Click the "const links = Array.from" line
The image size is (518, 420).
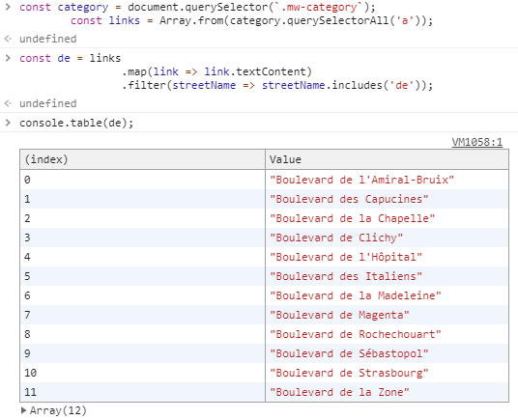(251, 21)
